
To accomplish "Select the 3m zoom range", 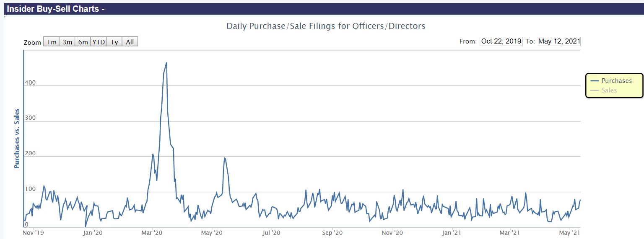I will (x=68, y=42).
